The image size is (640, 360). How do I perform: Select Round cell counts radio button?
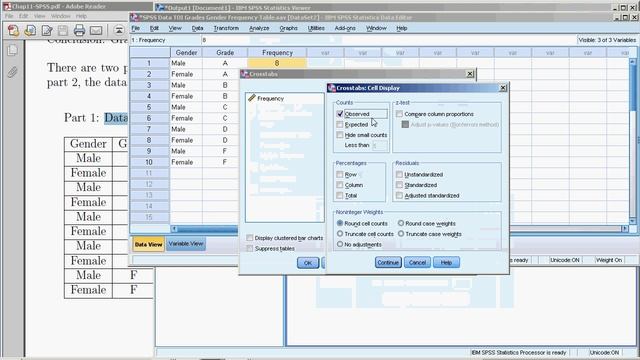[x=340, y=223]
